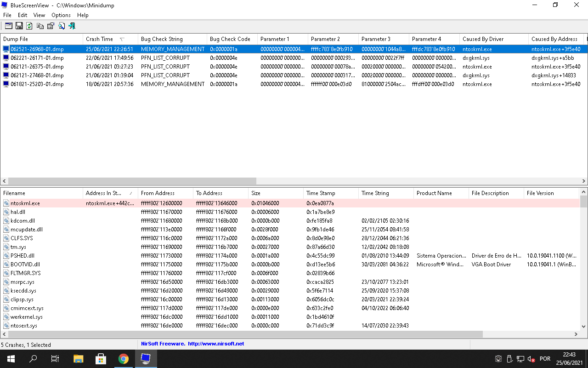This screenshot has width=588, height=368.
Task: Click lower pane vertical scrollbar thumb
Action: click(584, 201)
